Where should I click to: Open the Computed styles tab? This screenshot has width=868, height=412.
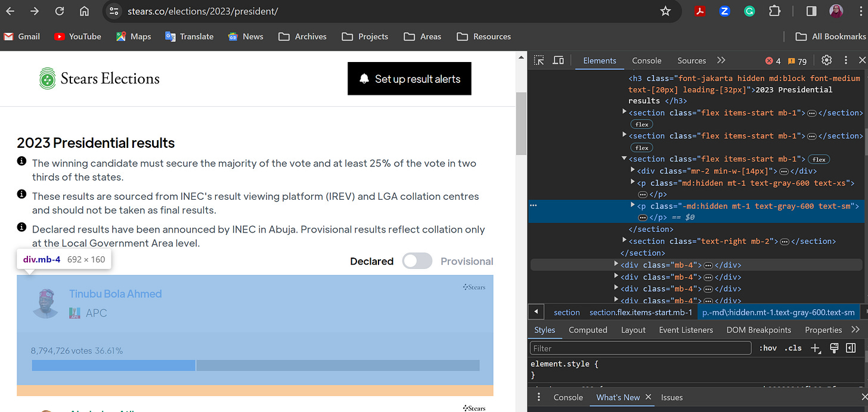coord(588,330)
